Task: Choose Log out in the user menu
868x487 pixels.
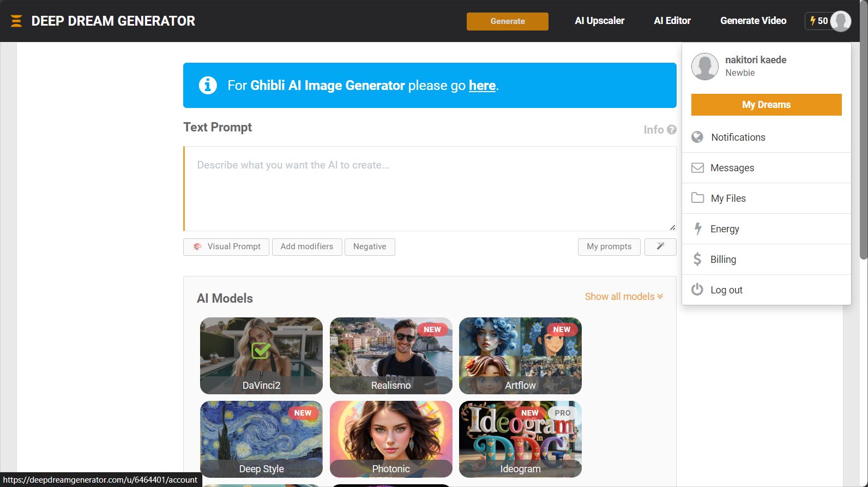Action: click(766, 290)
